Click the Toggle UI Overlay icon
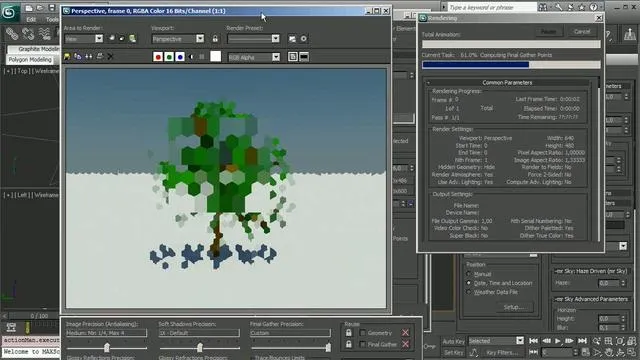The height and width of the screenshot is (360, 640). click(293, 57)
